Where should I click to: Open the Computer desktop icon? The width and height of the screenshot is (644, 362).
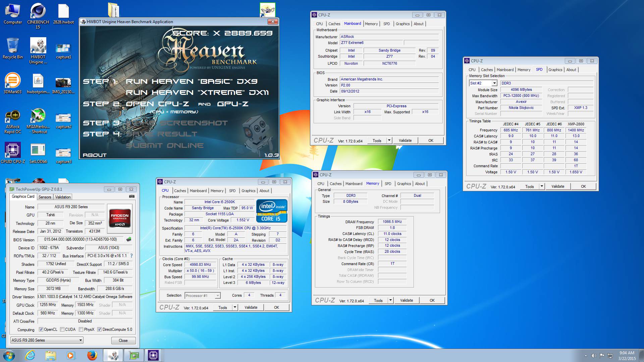[x=13, y=14]
